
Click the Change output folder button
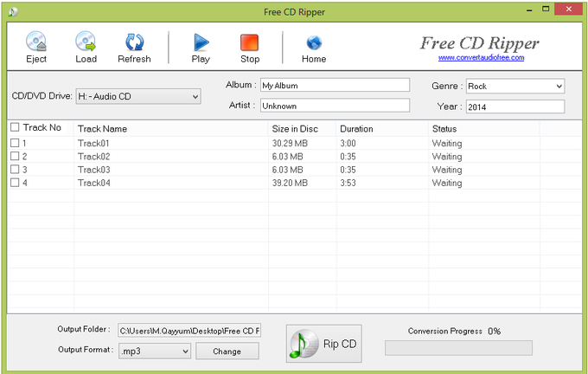click(x=227, y=351)
